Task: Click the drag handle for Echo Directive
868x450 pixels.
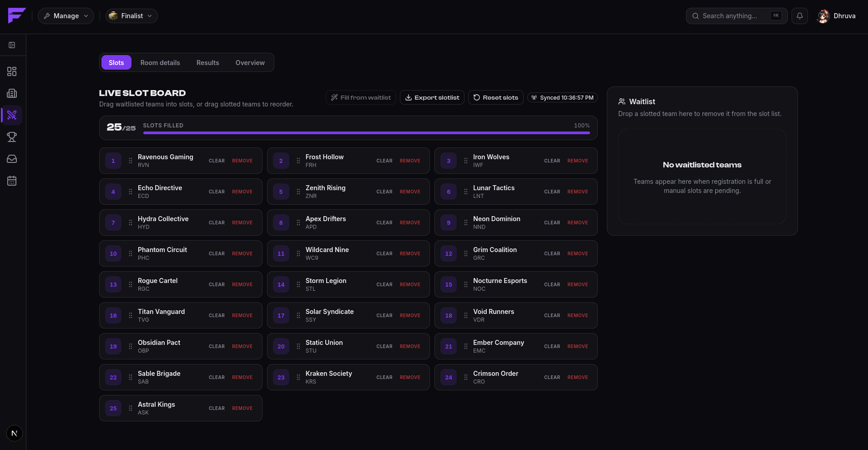Action: (131, 192)
